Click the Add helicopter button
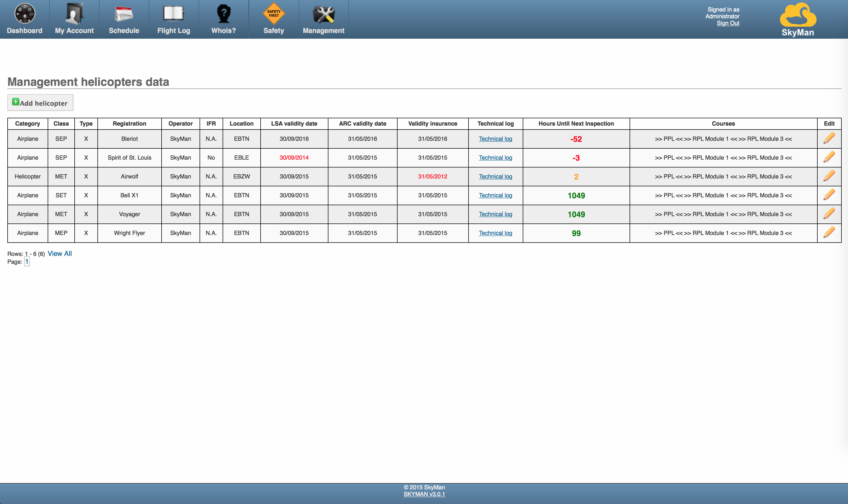The height and width of the screenshot is (504, 848). click(x=40, y=103)
